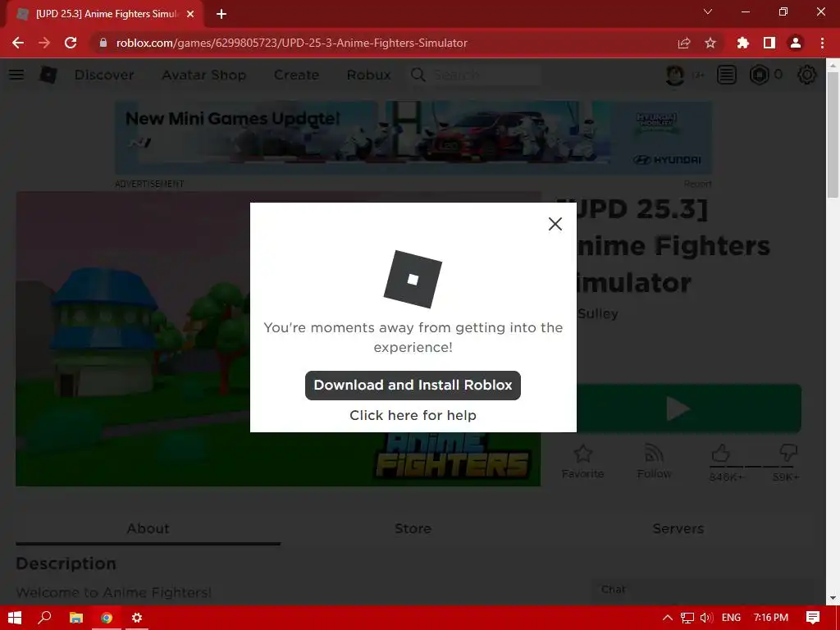
Task: Open Chrome extensions puzzle icon
Action: pos(742,43)
